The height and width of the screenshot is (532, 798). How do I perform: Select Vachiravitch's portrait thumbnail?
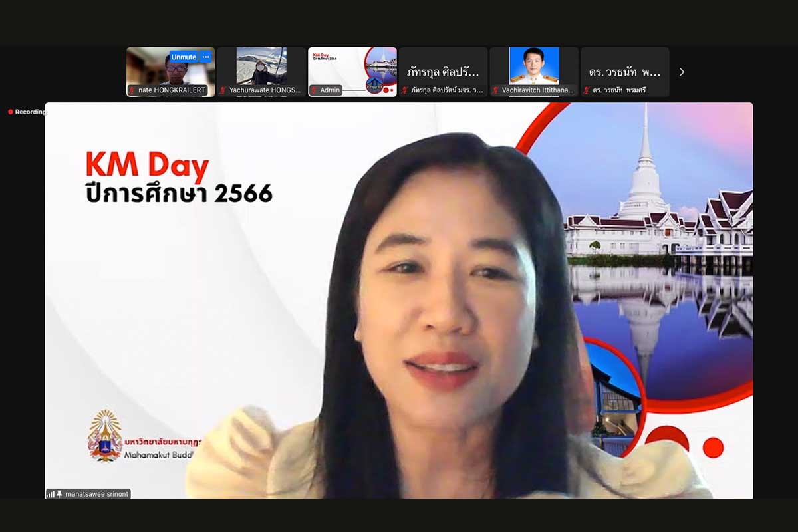coord(533,66)
